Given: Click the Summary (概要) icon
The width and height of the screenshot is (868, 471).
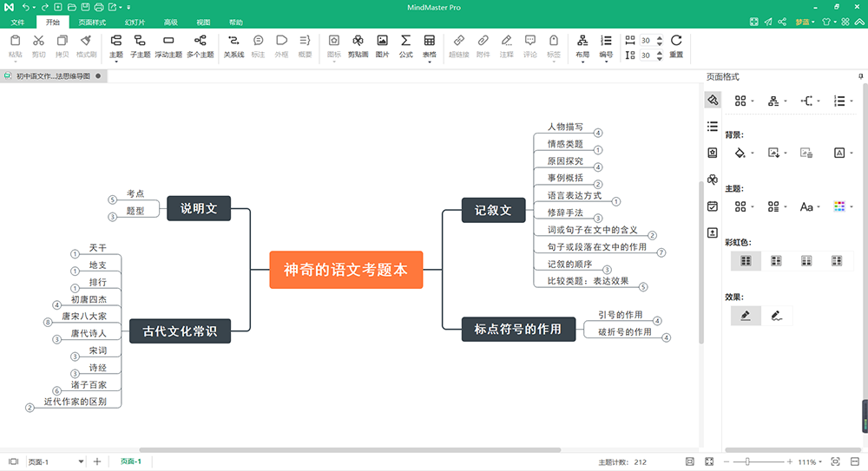Looking at the screenshot, I should pos(305,41).
